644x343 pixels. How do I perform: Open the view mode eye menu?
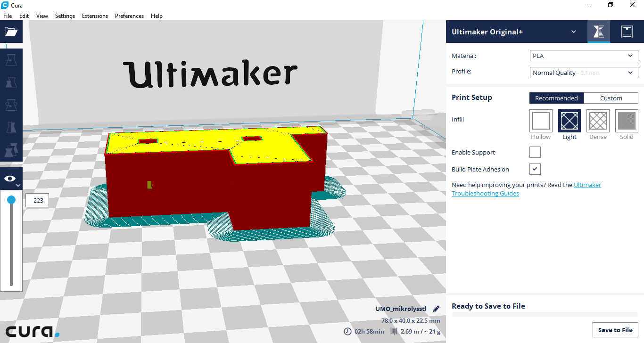(11, 179)
